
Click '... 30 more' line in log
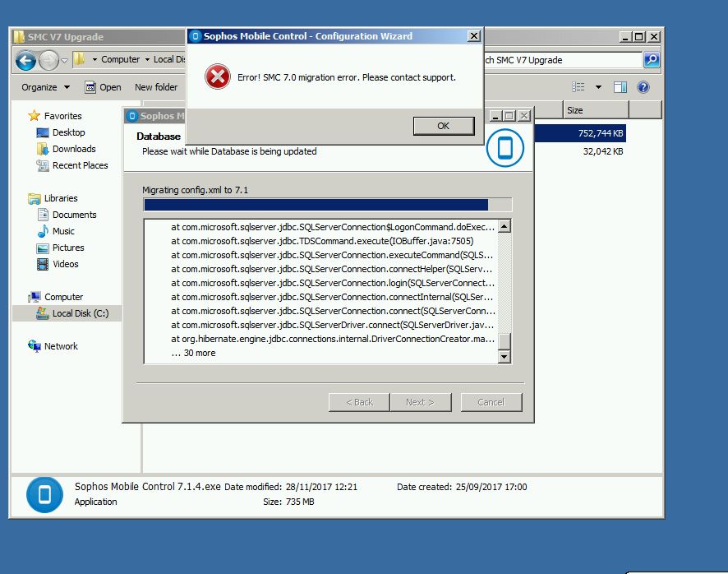pyautogui.click(x=194, y=354)
